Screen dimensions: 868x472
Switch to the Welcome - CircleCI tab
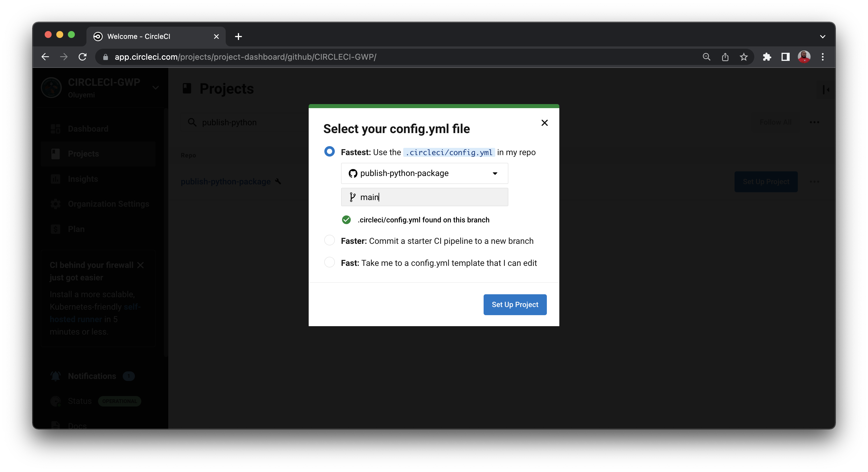[145, 36]
